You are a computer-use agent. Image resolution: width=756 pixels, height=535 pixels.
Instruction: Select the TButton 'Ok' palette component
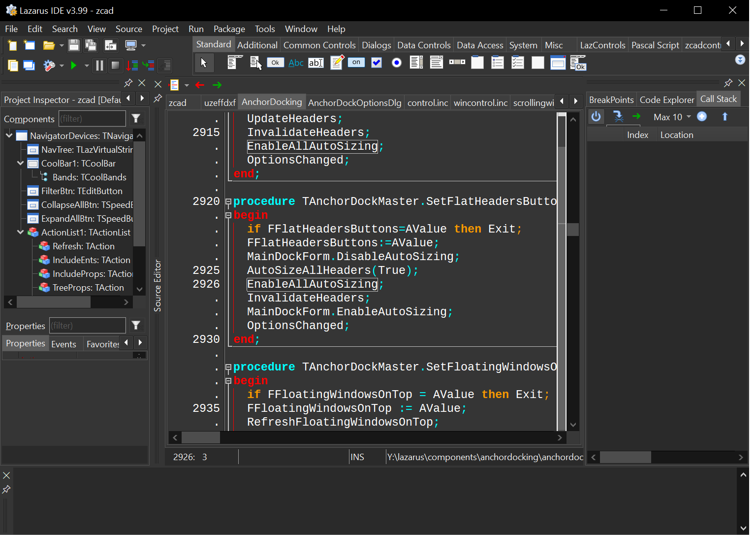coord(276,63)
